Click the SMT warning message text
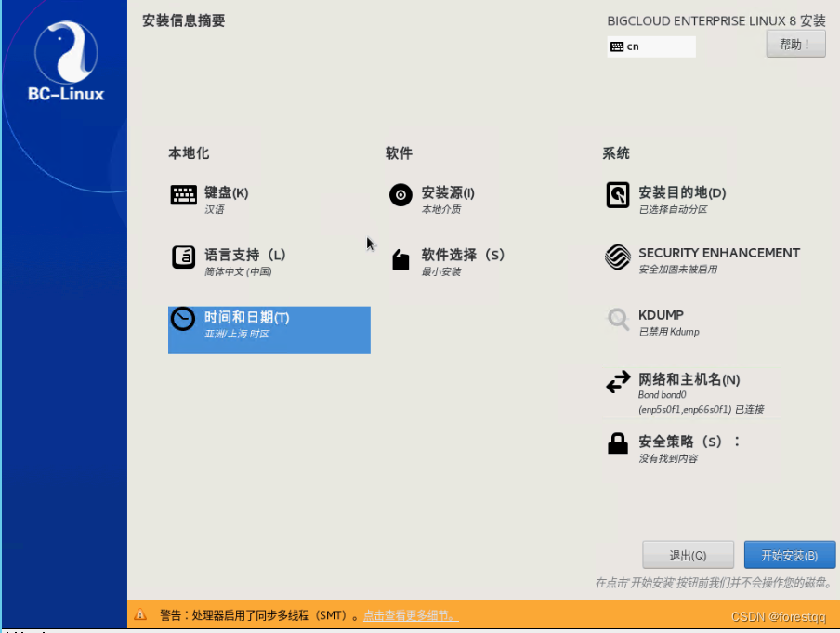 coord(259,615)
